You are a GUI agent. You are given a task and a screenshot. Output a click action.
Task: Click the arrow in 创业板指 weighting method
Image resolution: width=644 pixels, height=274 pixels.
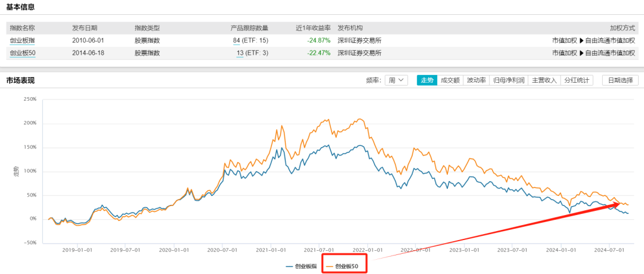pos(581,41)
